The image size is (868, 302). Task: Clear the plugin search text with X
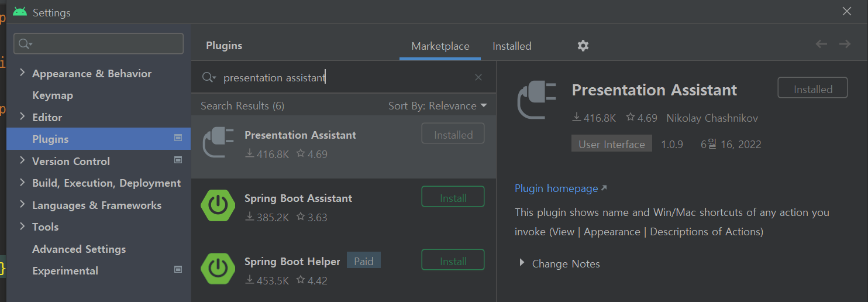(x=478, y=77)
